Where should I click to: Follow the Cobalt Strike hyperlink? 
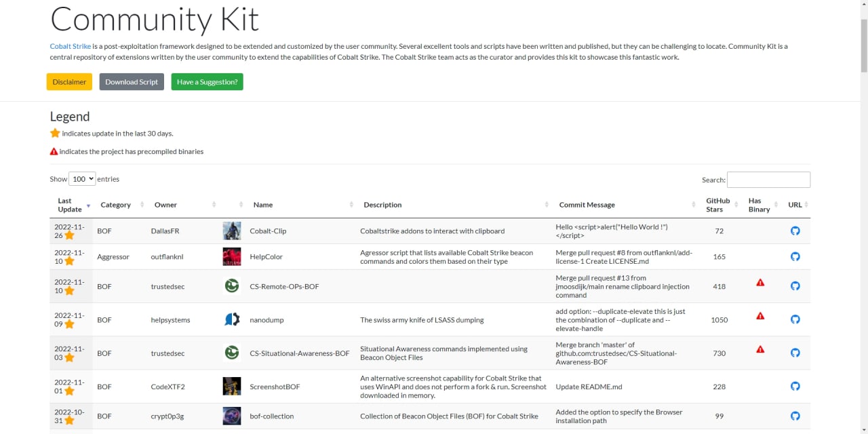point(71,47)
